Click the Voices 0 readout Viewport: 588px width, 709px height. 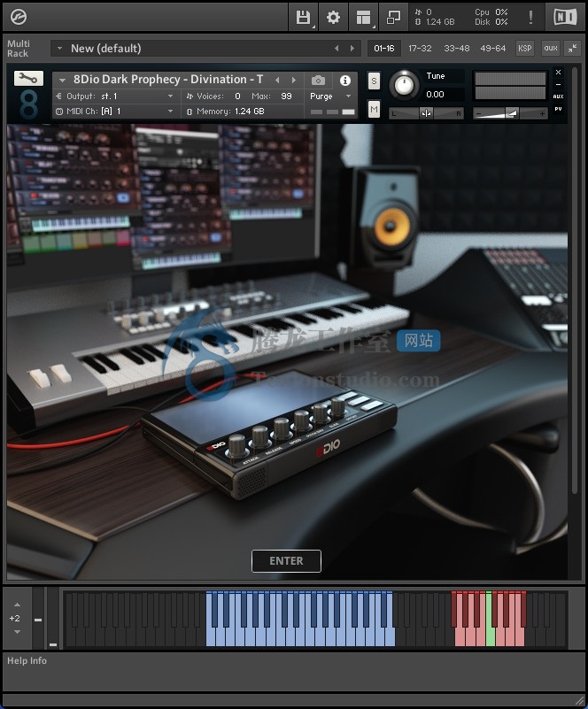click(213, 96)
